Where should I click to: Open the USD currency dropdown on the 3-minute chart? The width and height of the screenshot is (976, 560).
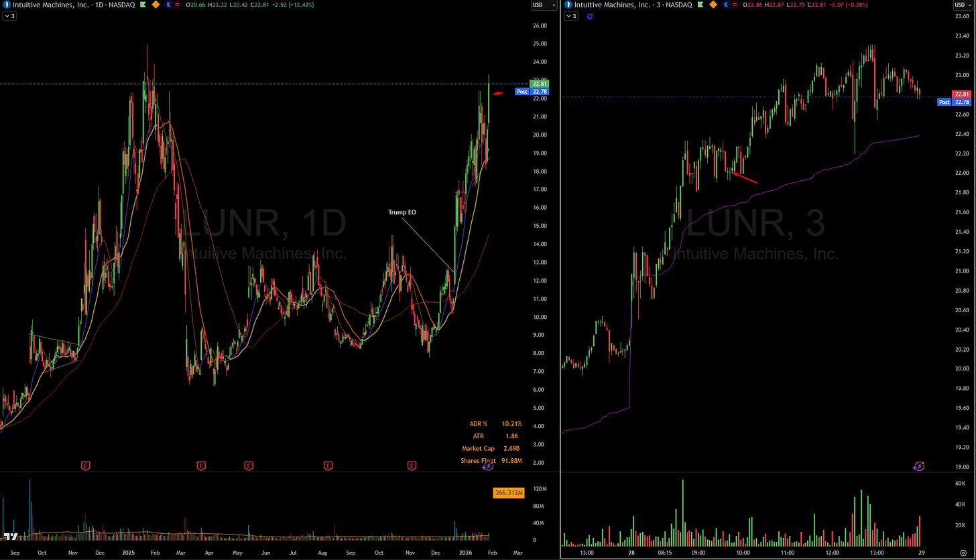pyautogui.click(x=963, y=5)
